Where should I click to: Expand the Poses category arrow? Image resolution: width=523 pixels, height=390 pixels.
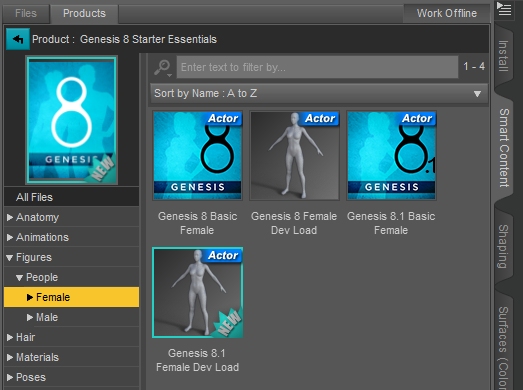(10, 377)
